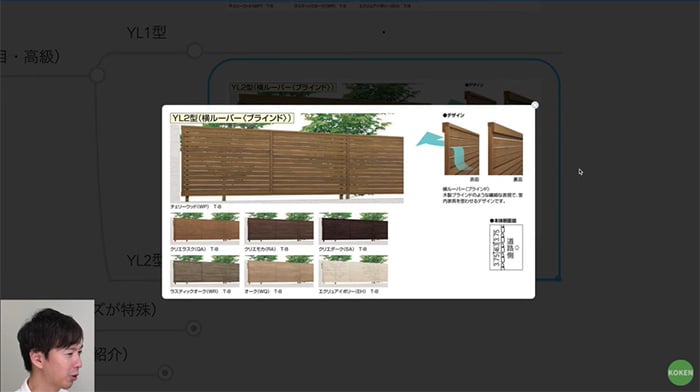
Task: Click the green KOKEN logo badge
Action: coord(680,372)
